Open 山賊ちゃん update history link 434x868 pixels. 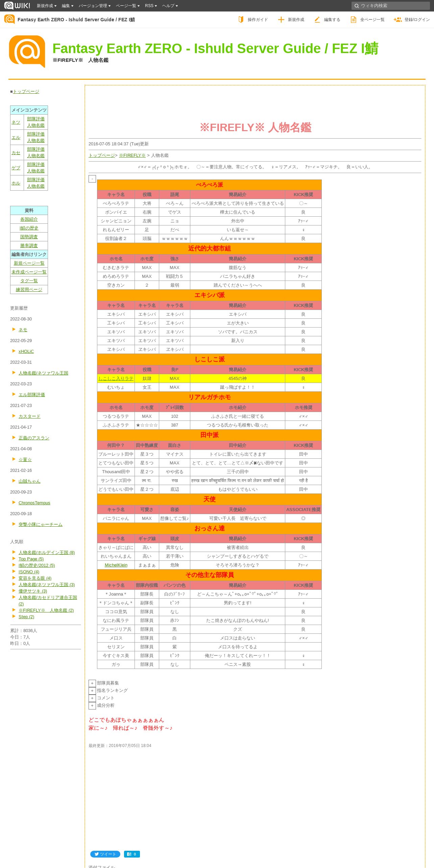(29, 481)
